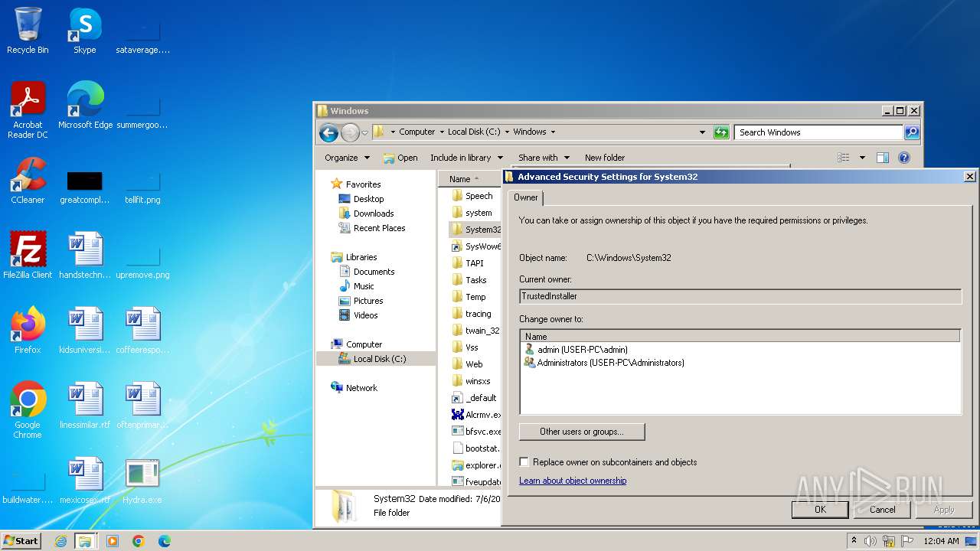Click the Current owner TrustedInstaller field
The image size is (980, 551).
coord(740,296)
